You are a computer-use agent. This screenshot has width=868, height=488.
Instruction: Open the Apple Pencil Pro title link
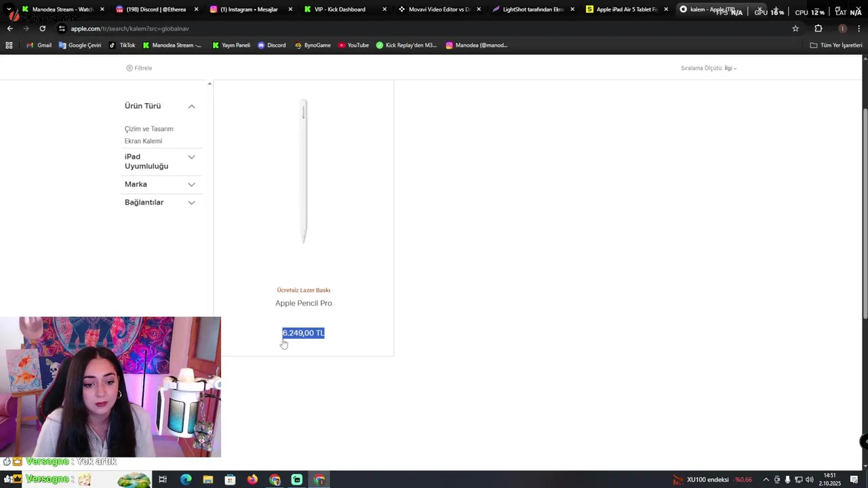point(304,303)
